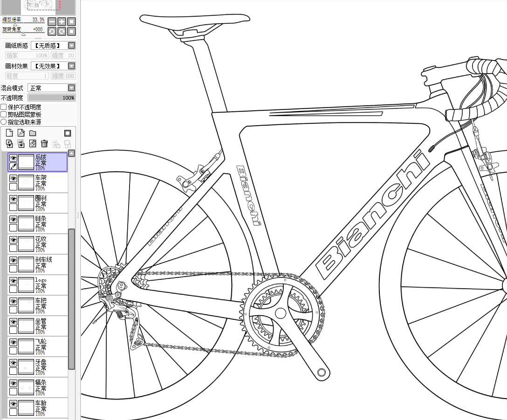The image size is (507, 420).
Task: Delete the current layer with the trash icon
Action: 44,143
